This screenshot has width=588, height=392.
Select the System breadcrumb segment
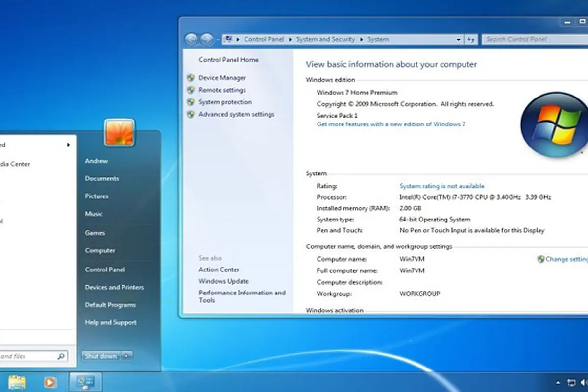coord(378,39)
